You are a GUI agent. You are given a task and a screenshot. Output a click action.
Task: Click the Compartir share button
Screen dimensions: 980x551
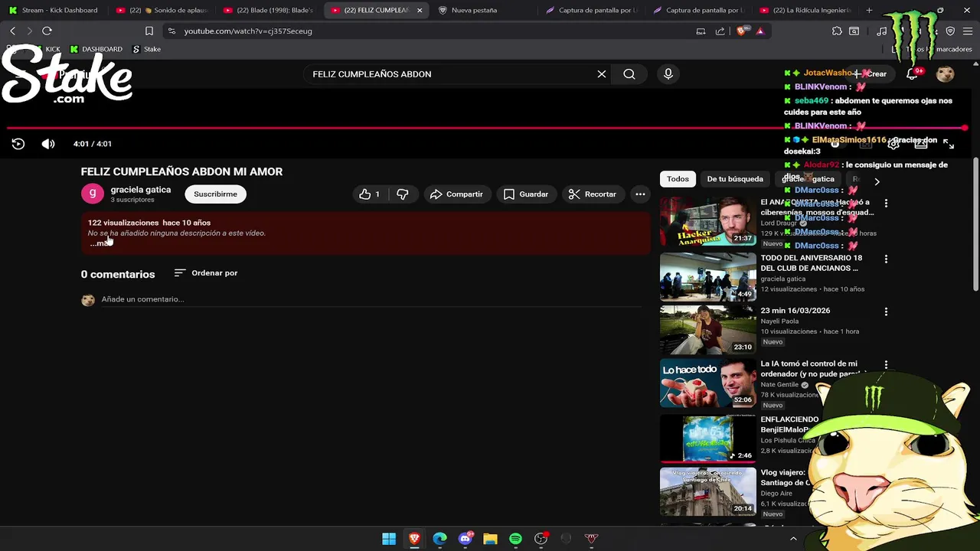(456, 194)
